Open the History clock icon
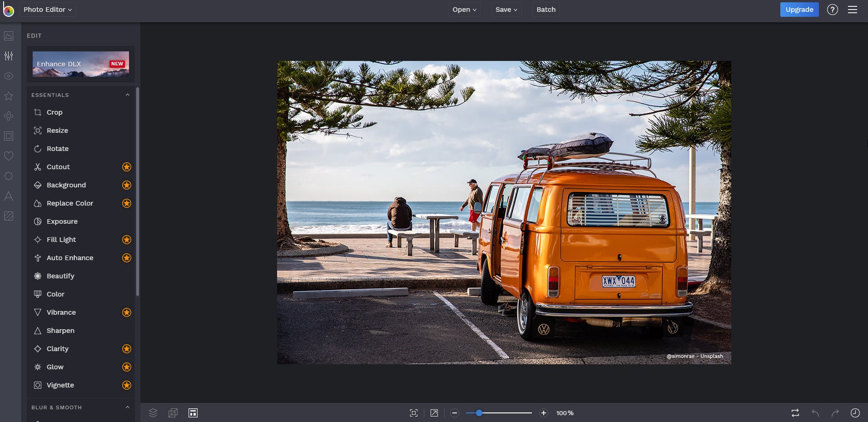 [x=855, y=413]
